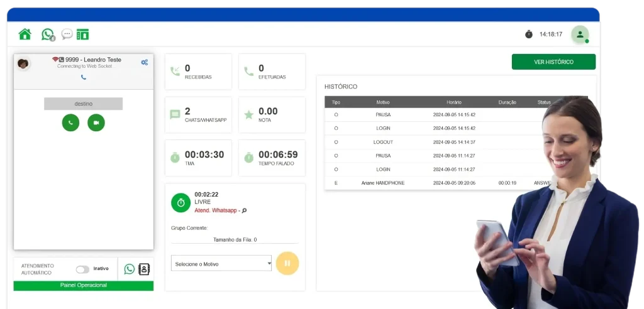Open the contacts address book icon

click(144, 269)
